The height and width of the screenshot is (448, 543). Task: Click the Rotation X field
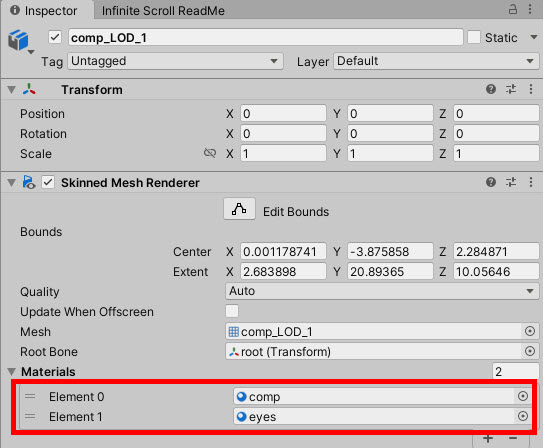tap(283, 134)
